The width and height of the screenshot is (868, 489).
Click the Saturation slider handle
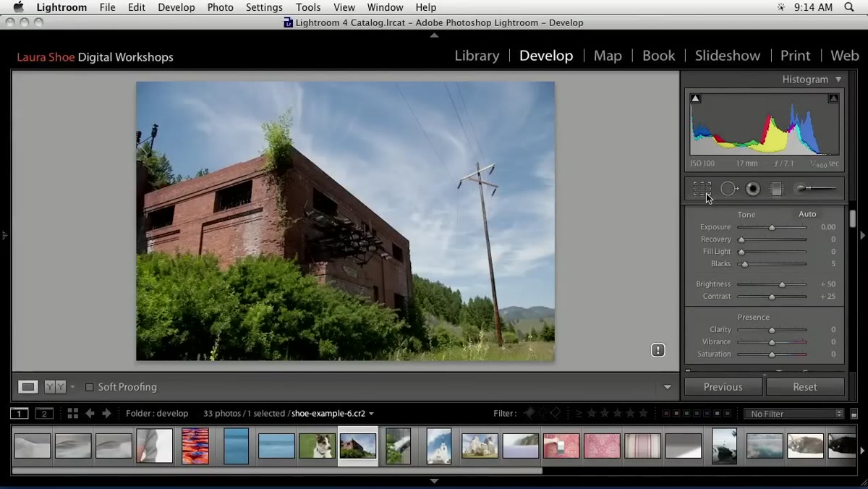(x=772, y=354)
